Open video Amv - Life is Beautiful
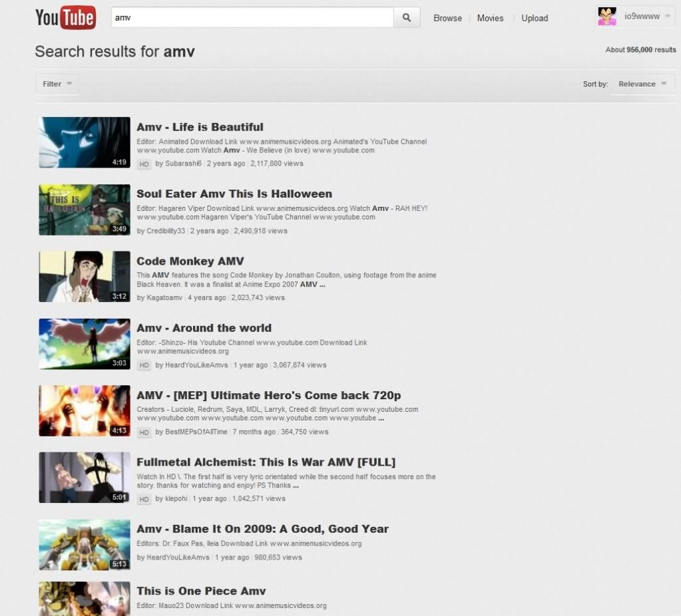 pyautogui.click(x=200, y=127)
